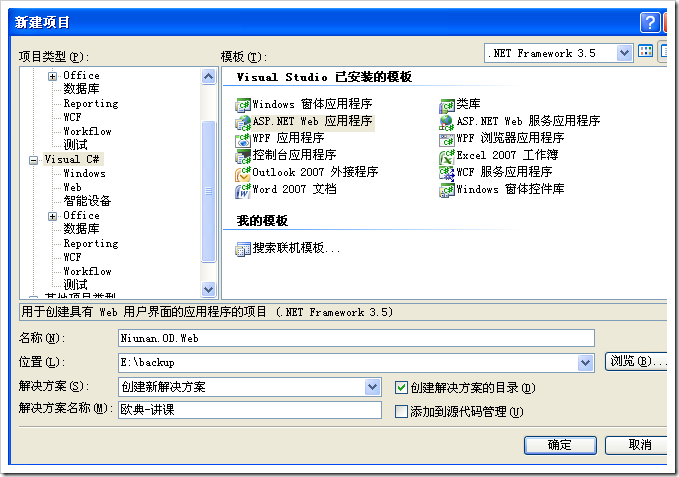Select upper Workflow tree item
679x477 pixels.
coord(87,131)
